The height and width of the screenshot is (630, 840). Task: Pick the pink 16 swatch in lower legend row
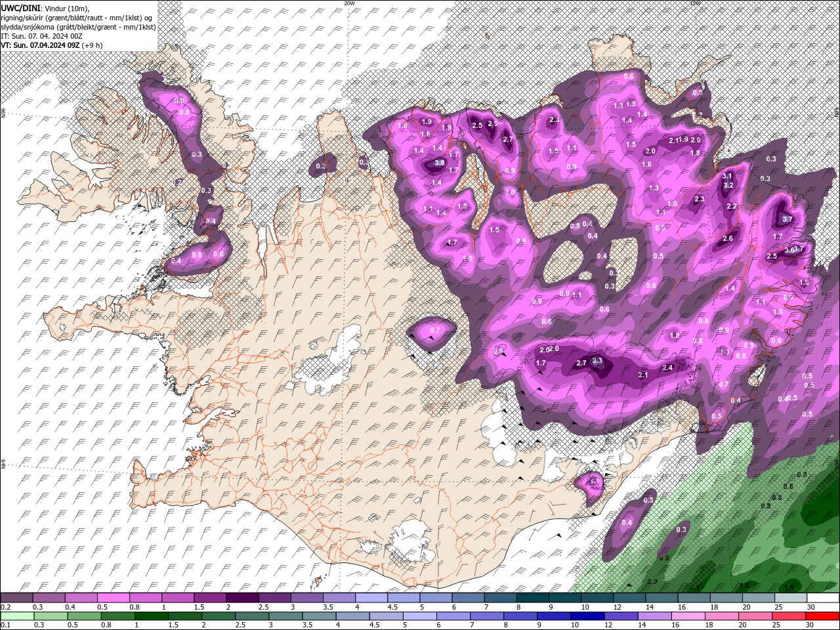point(688,616)
